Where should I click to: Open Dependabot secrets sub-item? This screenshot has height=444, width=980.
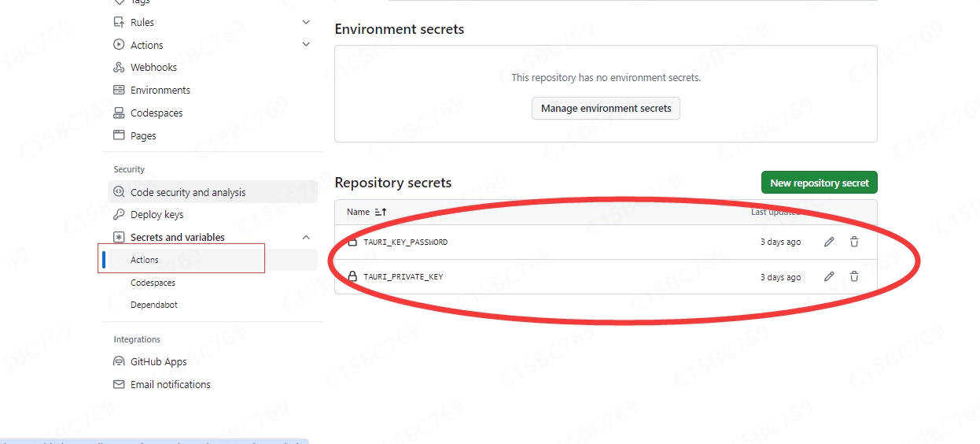click(x=154, y=305)
